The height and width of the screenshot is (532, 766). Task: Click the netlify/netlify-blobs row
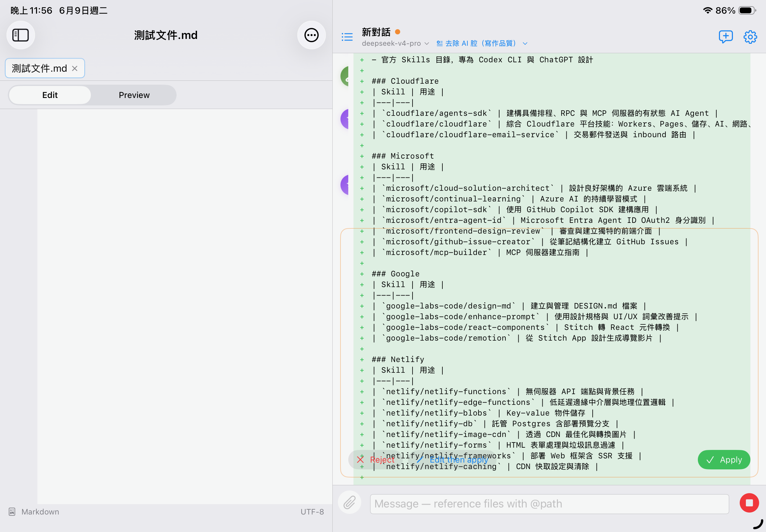(483, 413)
